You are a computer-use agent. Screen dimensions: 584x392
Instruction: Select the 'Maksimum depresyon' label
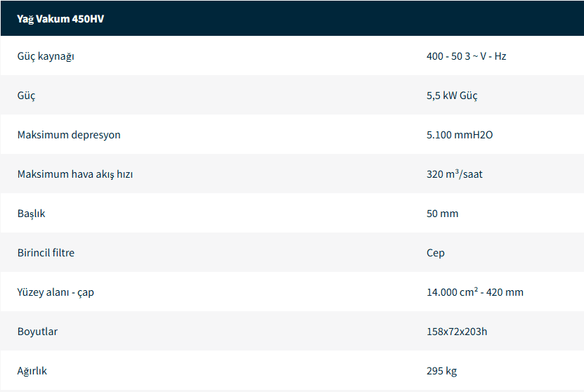69,135
